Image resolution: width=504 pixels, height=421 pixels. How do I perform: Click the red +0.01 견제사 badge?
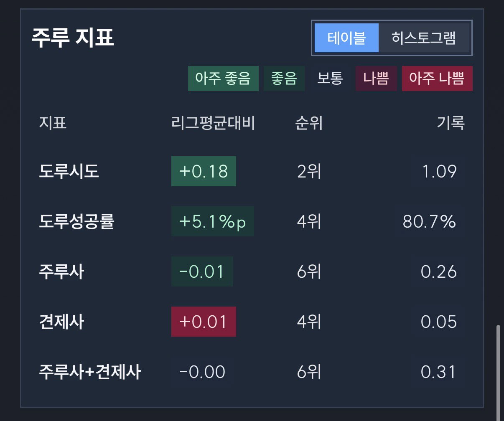[204, 322]
